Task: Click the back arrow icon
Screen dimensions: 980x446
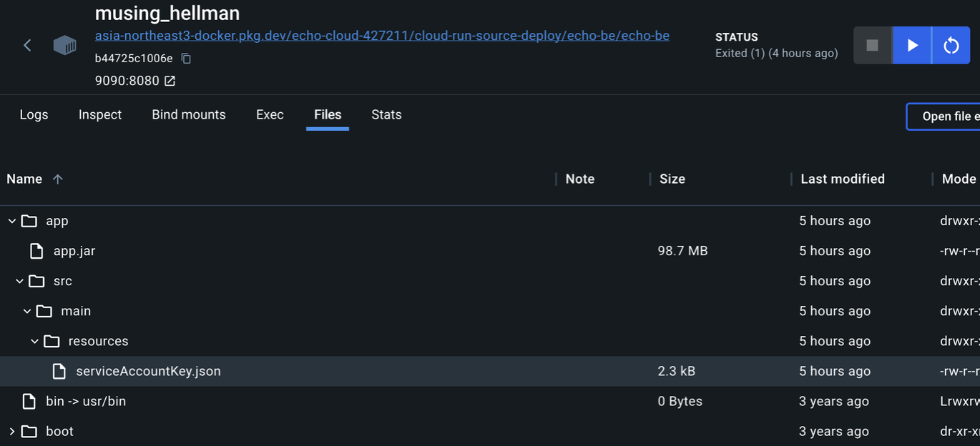Action: pos(27,46)
